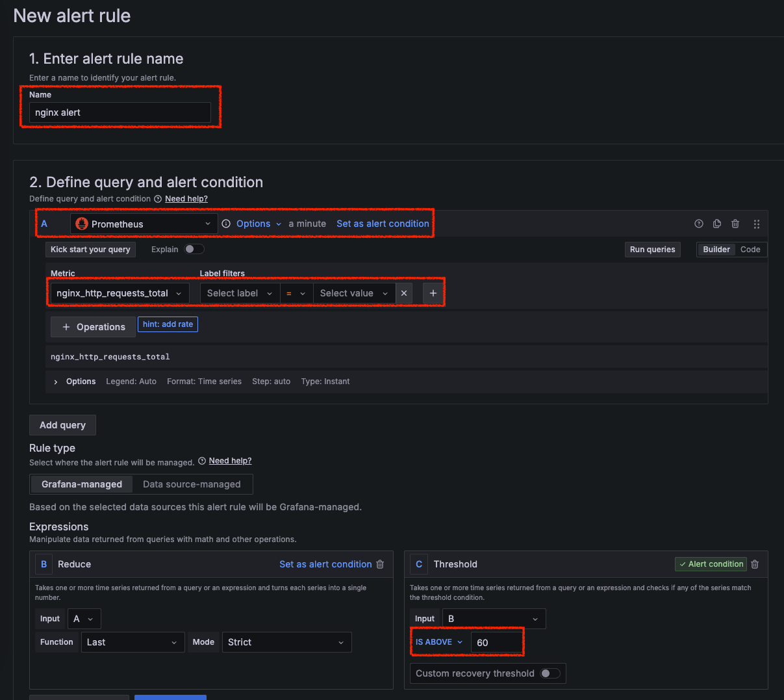Viewport: 784px width, 700px height.
Task: Open the equals operator dropdown
Action: tap(296, 293)
